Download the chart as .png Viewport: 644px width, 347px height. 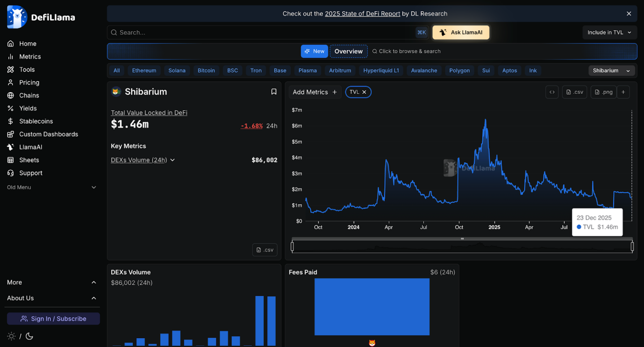(603, 92)
